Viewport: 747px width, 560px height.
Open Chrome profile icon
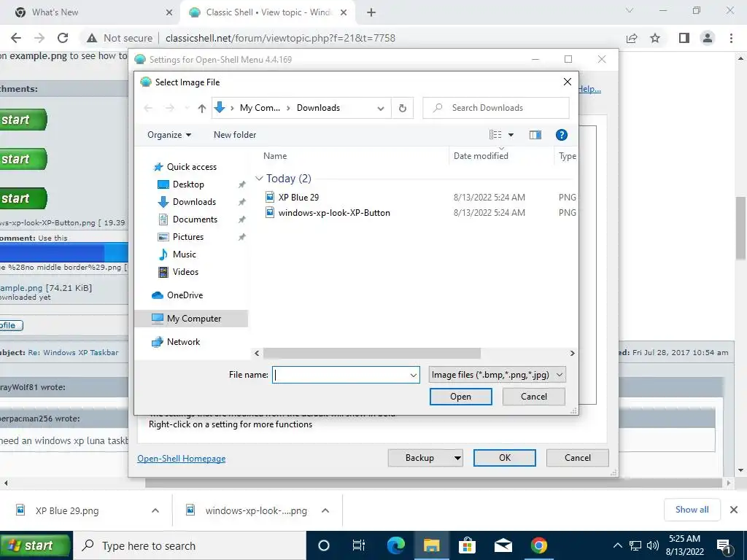[x=708, y=38]
